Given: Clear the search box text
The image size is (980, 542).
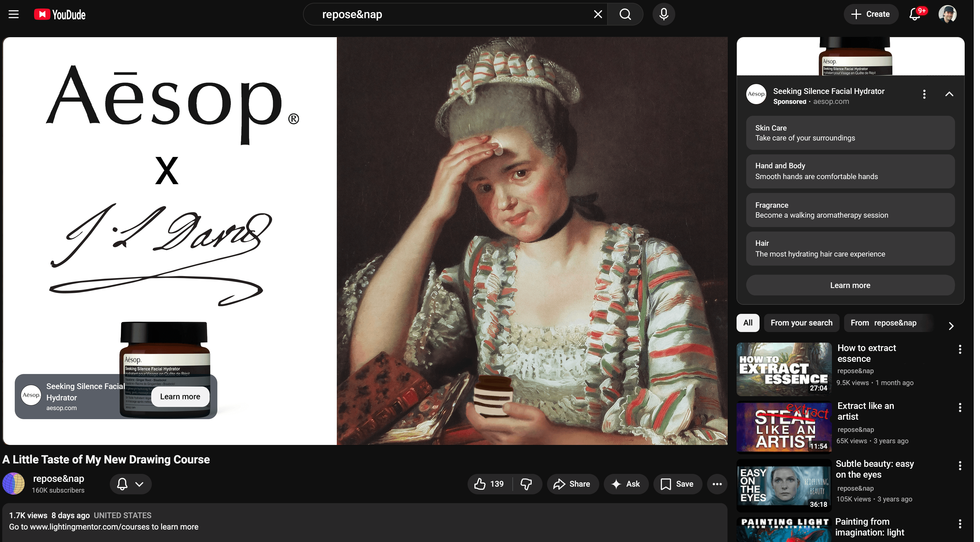Looking at the screenshot, I should click(x=598, y=14).
